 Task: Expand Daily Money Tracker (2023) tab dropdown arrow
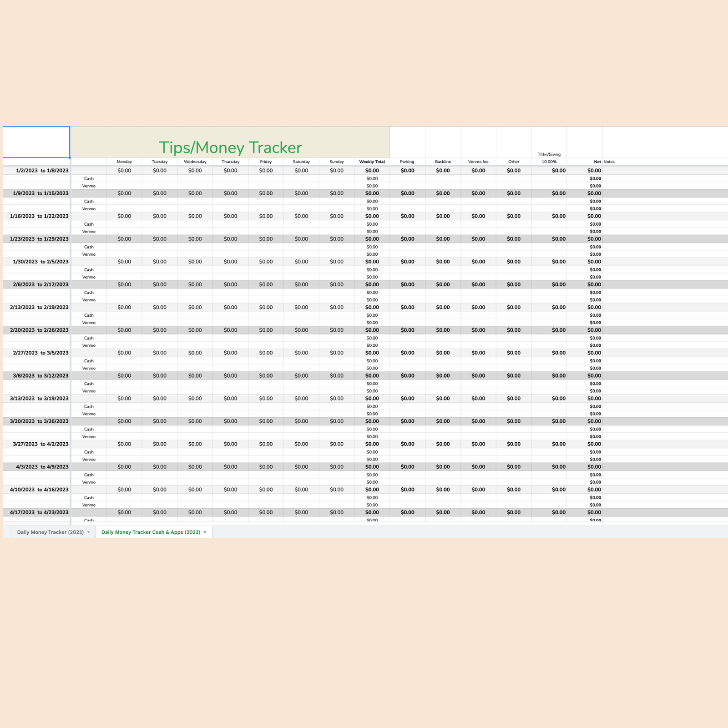click(x=89, y=532)
